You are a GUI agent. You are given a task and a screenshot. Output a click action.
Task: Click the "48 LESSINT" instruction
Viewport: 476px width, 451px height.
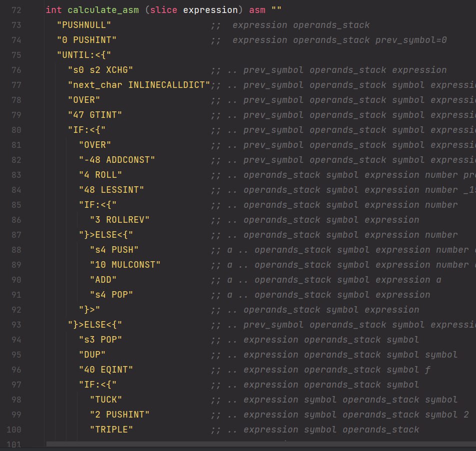(111, 190)
